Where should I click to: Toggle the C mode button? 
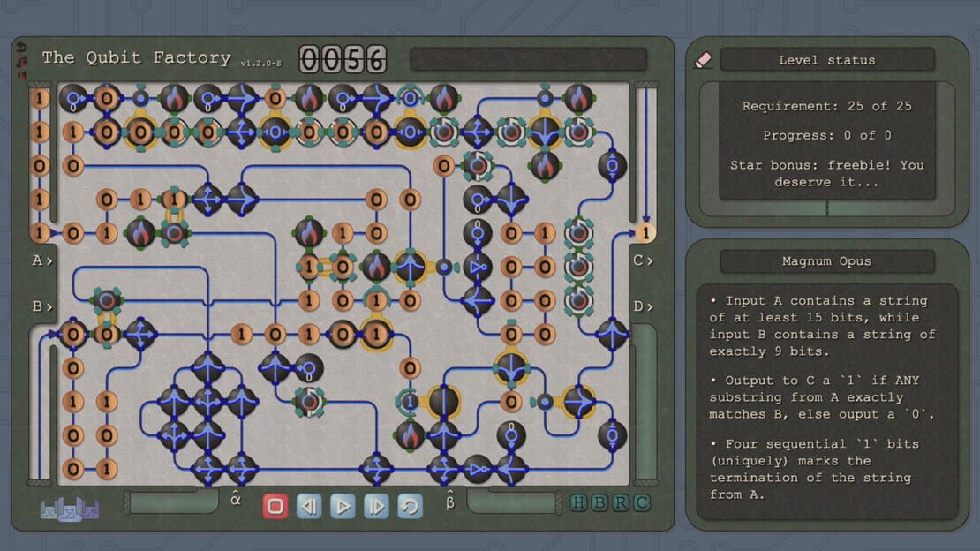point(641,502)
